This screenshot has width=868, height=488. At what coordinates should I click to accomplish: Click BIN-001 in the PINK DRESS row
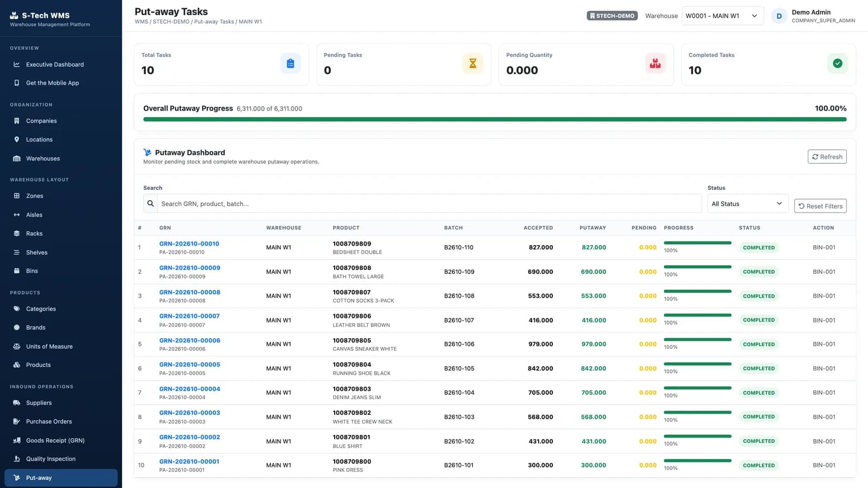[x=824, y=465]
